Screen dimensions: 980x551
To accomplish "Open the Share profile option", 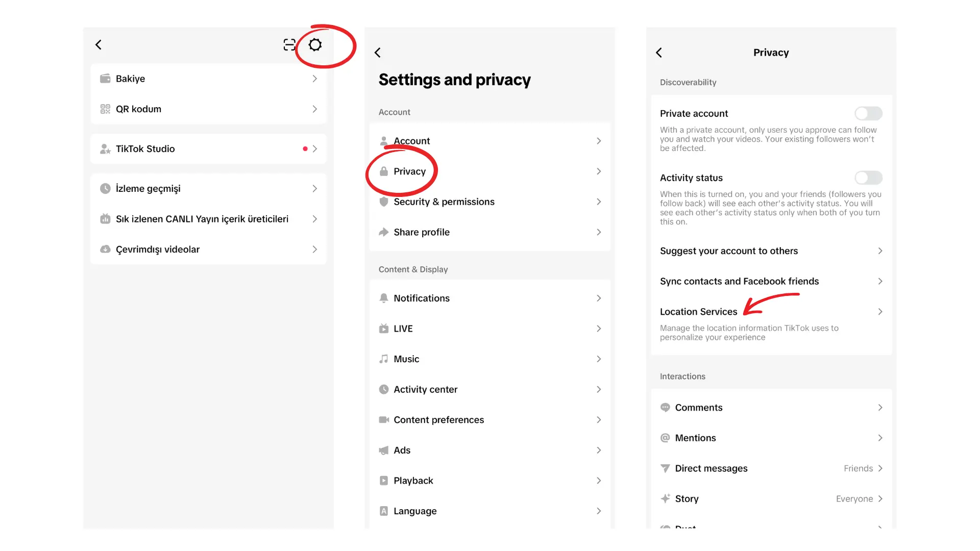I will point(490,232).
